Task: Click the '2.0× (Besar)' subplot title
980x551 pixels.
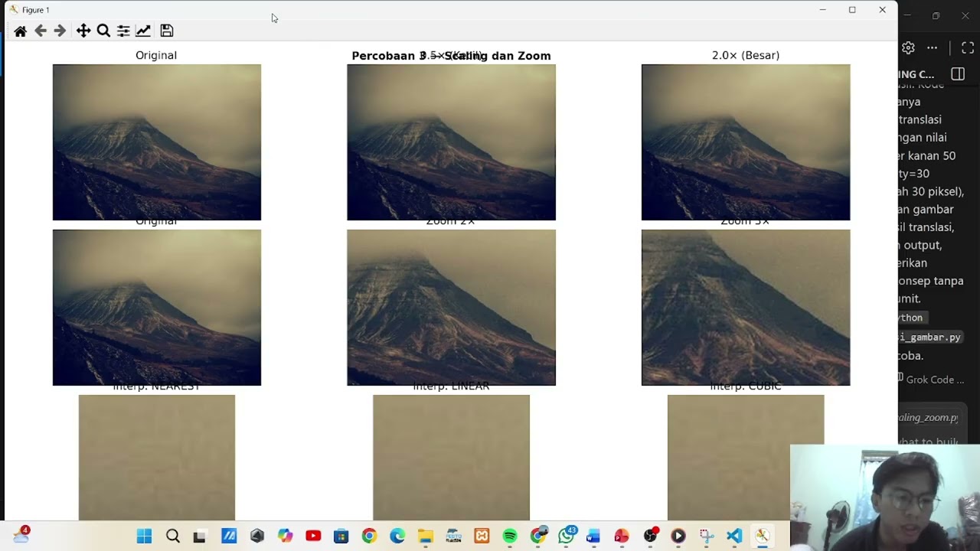Action: point(746,55)
